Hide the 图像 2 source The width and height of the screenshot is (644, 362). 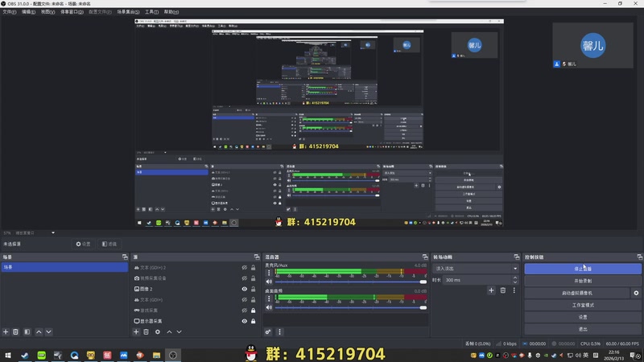point(245,289)
